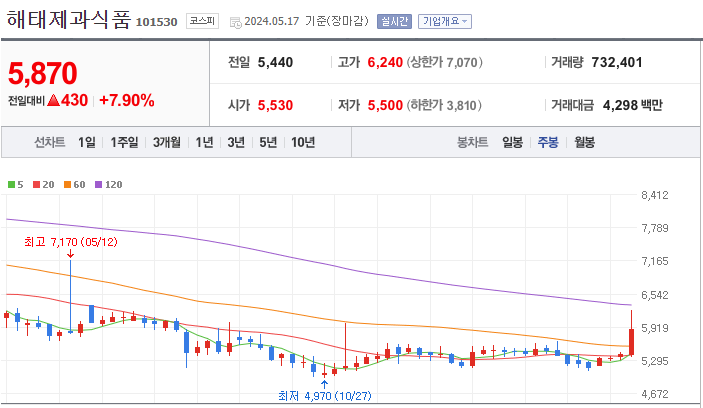Click the calendar icon beside 2024.05.17

(235, 22)
